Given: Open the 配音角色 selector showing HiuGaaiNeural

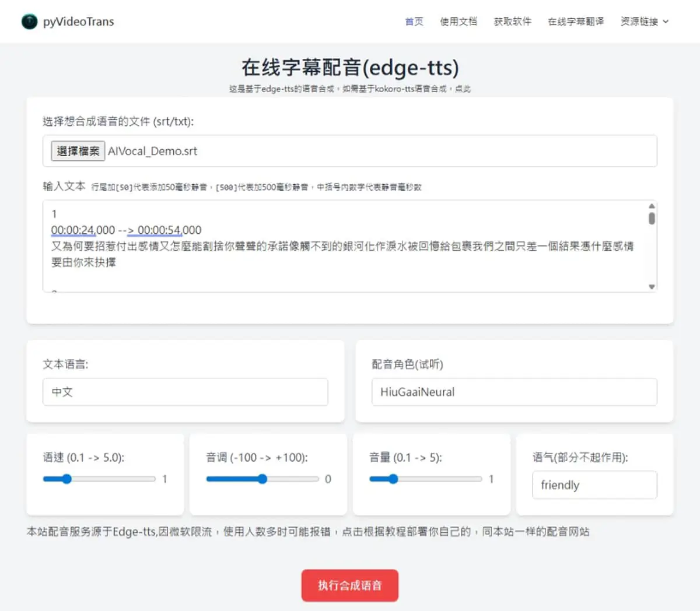Looking at the screenshot, I should click(x=514, y=392).
